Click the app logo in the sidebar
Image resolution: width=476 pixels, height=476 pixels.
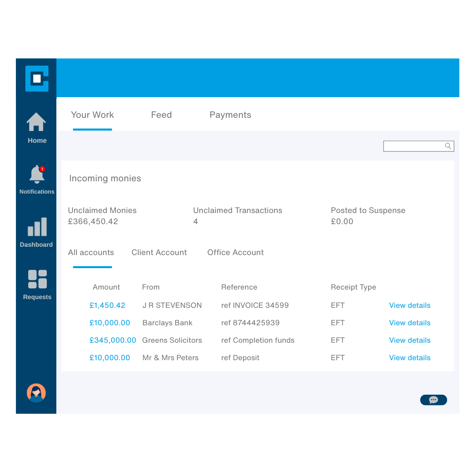[37, 79]
